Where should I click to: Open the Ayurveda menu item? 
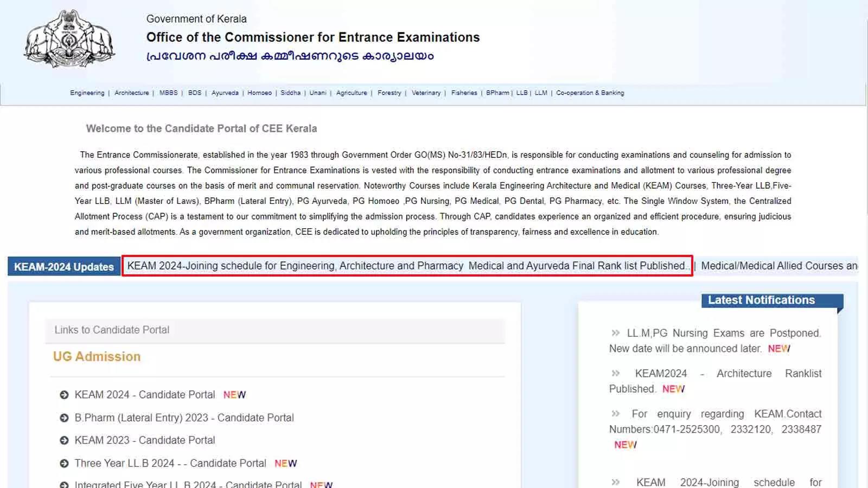[225, 93]
